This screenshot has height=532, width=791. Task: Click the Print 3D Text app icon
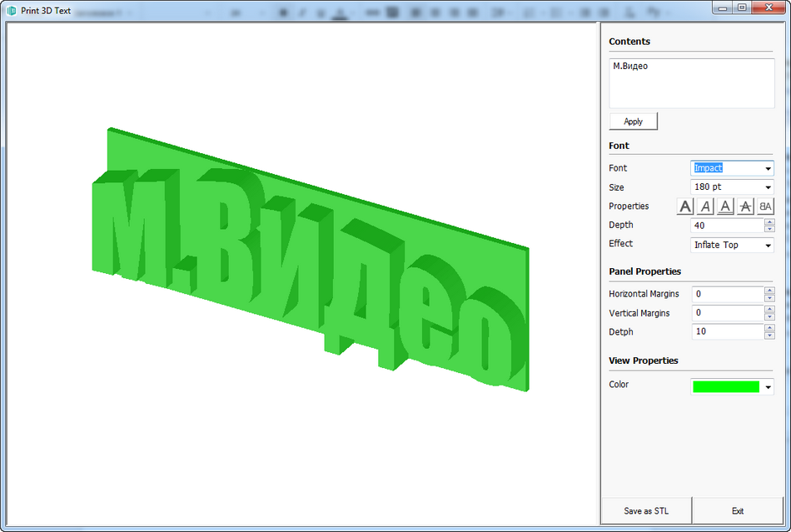point(11,10)
